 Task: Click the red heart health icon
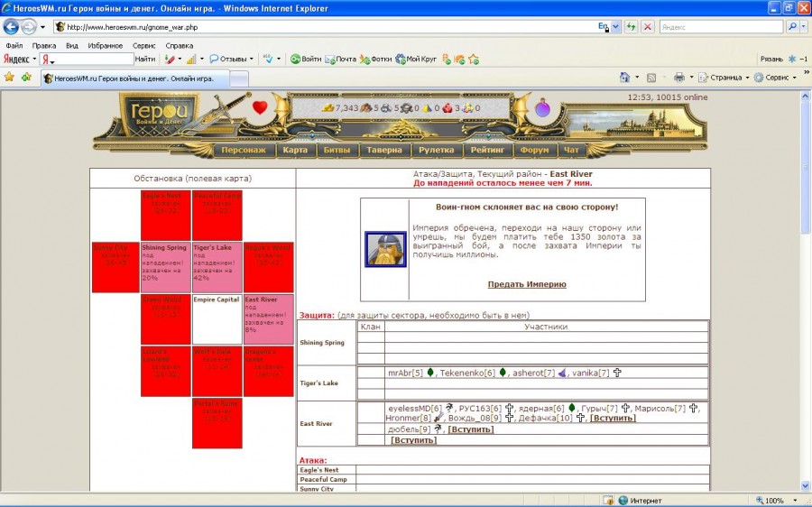pyautogui.click(x=260, y=107)
